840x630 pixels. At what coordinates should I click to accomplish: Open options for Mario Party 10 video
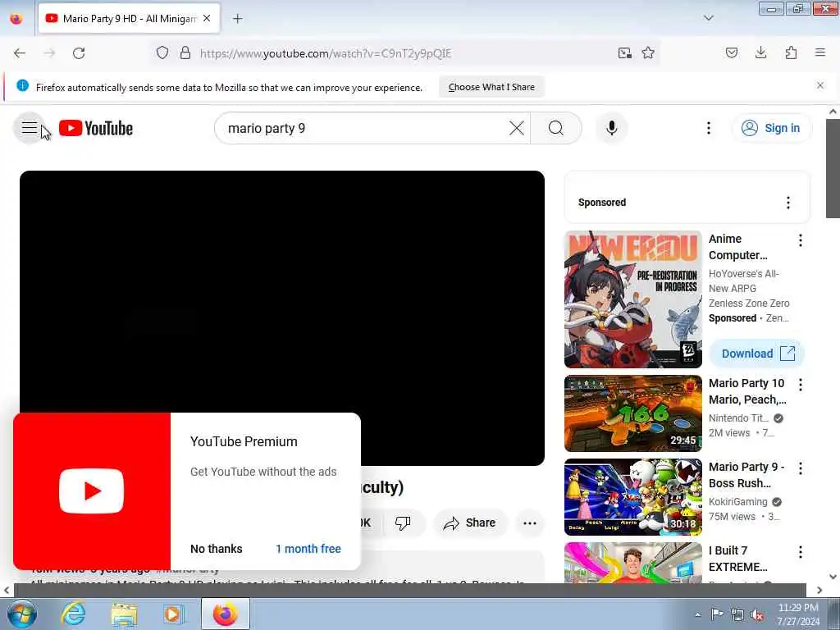[x=801, y=385]
